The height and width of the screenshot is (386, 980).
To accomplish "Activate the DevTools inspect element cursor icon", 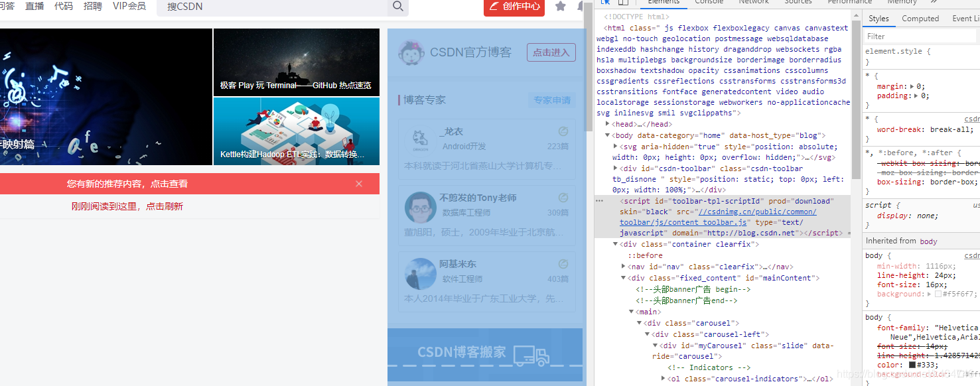I will point(606,2).
